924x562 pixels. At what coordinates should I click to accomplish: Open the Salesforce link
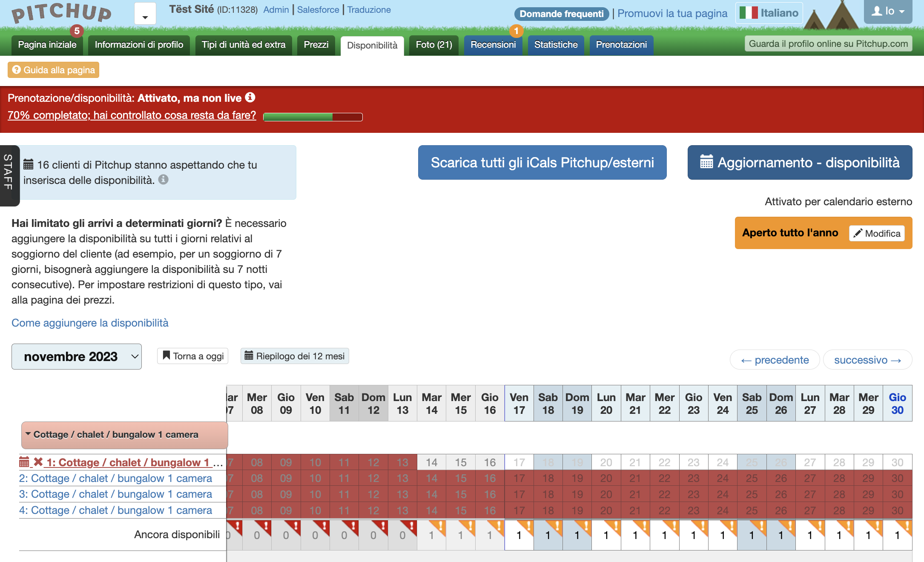click(318, 9)
